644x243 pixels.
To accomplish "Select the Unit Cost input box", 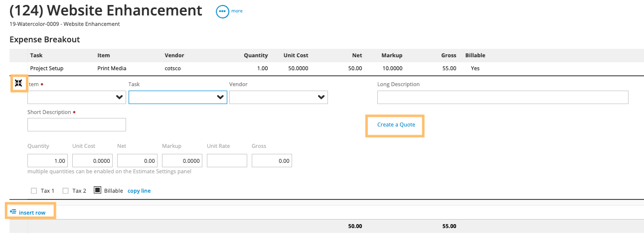I will tap(92, 160).
